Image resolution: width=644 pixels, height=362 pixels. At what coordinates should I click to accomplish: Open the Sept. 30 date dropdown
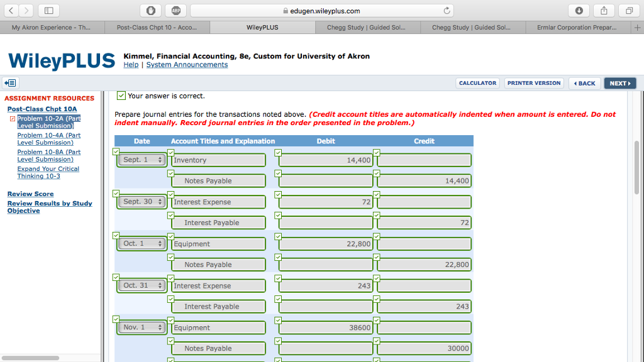click(x=142, y=202)
